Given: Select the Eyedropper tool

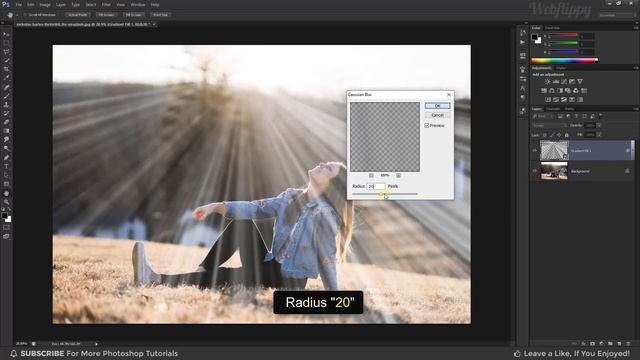Looking at the screenshot, I should [6, 78].
